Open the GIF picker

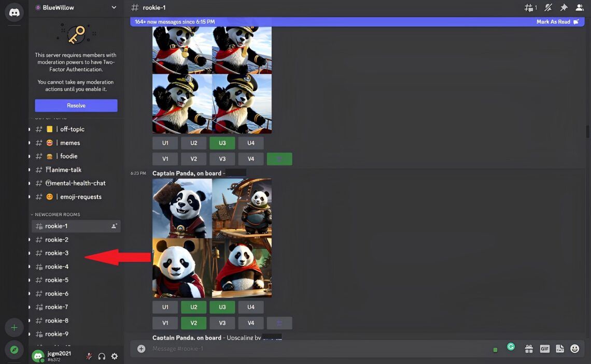544,349
